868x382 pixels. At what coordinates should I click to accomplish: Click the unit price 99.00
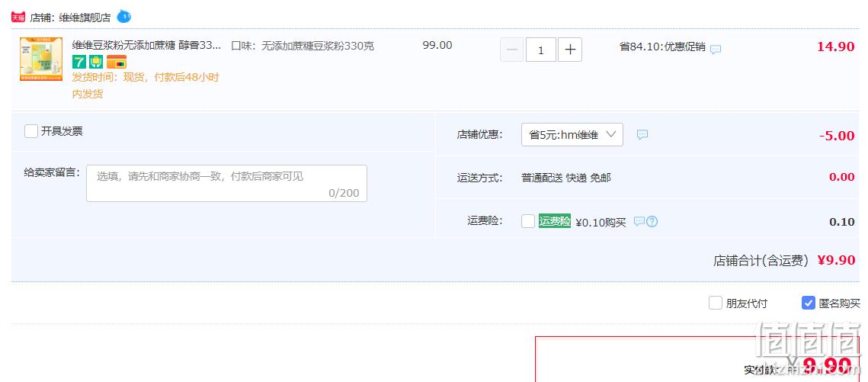coord(437,46)
